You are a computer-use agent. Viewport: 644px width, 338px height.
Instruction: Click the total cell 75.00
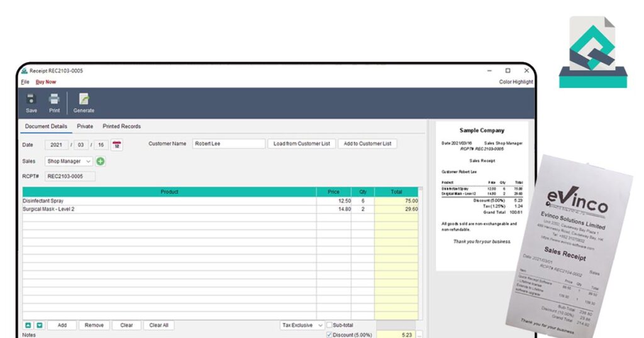[x=396, y=201]
